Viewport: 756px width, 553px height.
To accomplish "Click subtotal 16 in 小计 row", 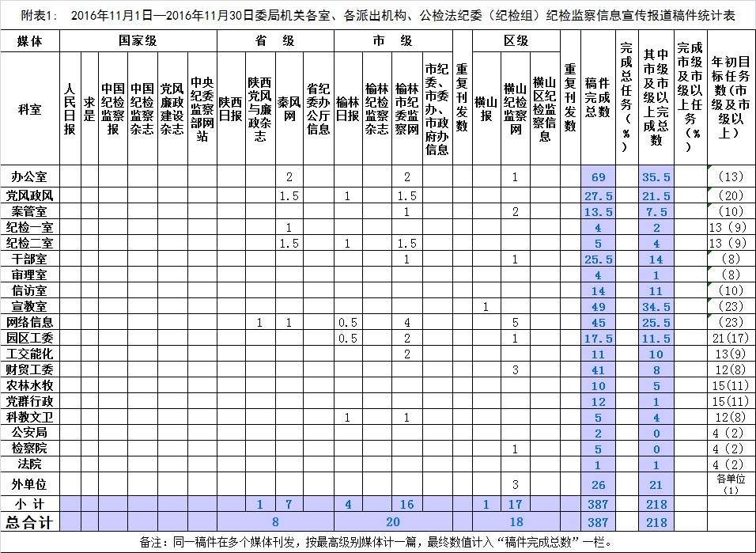I will pyautogui.click(x=407, y=504).
